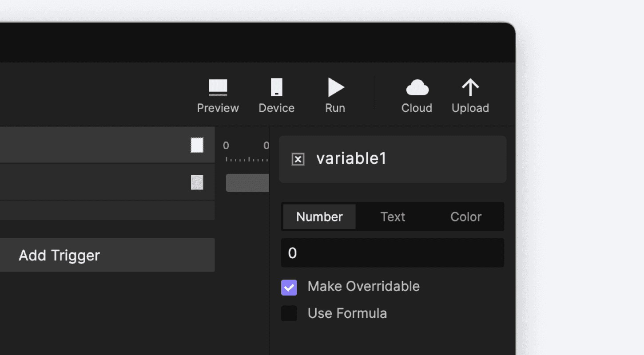
Task: Click the variable type icon beside variable1
Action: tap(298, 159)
